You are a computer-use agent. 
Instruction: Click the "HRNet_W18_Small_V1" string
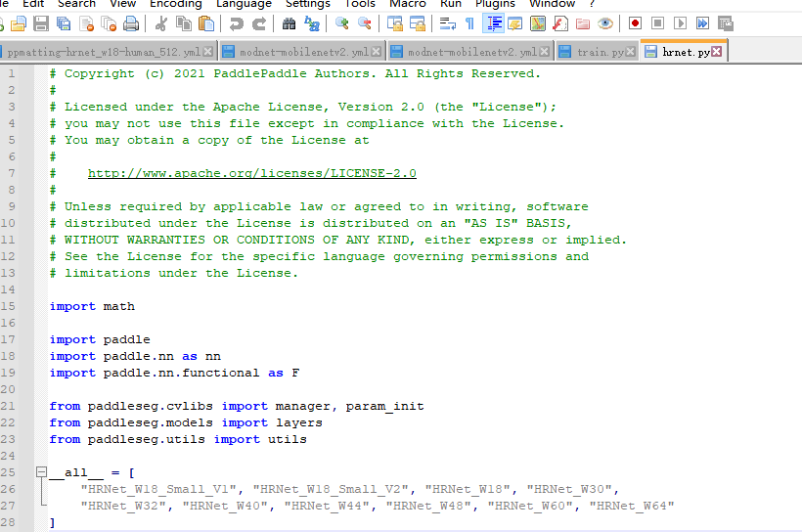click(161, 490)
